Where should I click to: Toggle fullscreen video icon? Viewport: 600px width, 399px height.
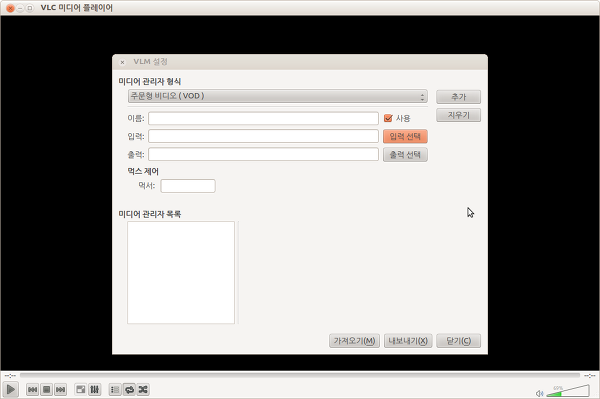point(81,389)
